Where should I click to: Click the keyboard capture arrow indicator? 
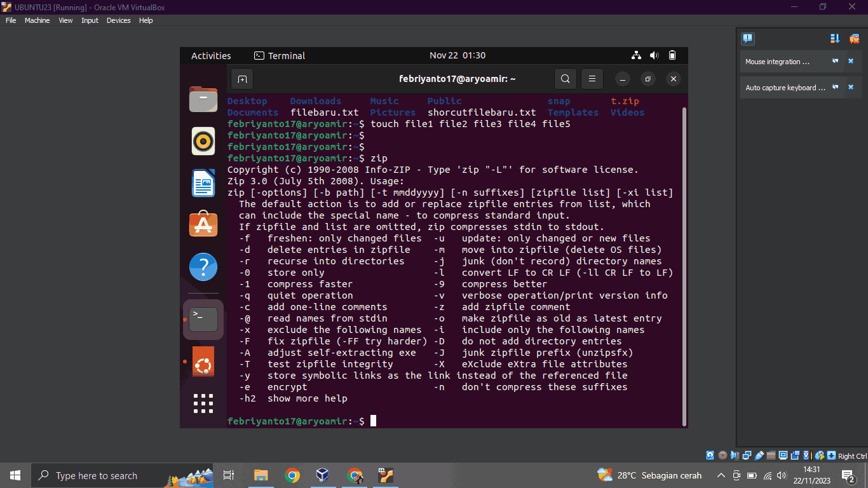coord(831,456)
